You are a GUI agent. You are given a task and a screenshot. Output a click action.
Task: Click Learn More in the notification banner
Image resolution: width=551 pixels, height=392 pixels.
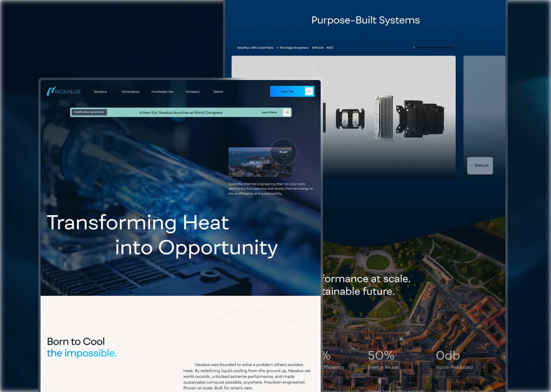point(269,112)
